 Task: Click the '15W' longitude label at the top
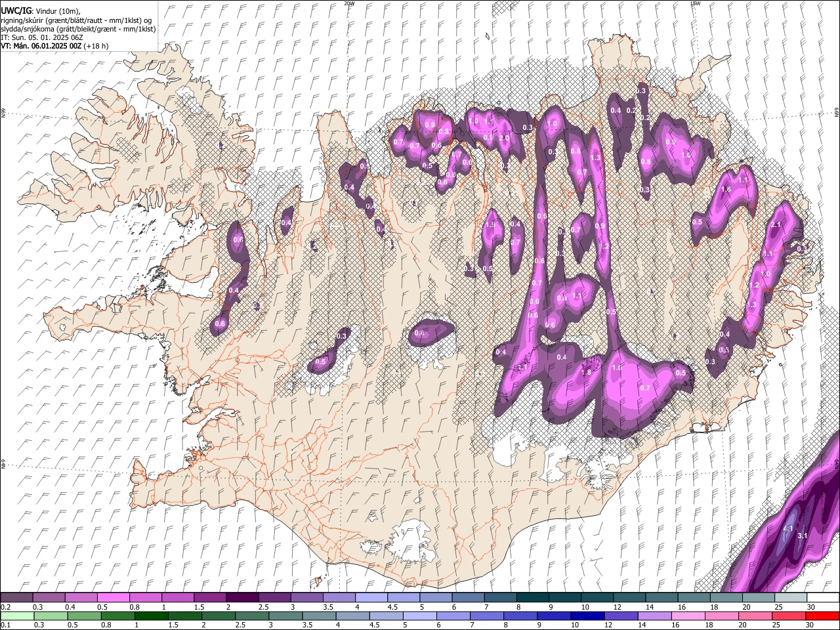(x=695, y=3)
